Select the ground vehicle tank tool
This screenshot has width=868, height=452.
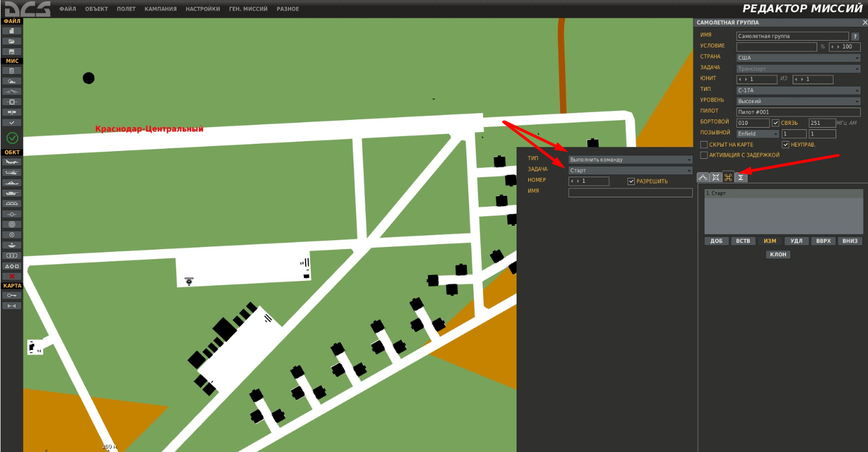point(12,193)
